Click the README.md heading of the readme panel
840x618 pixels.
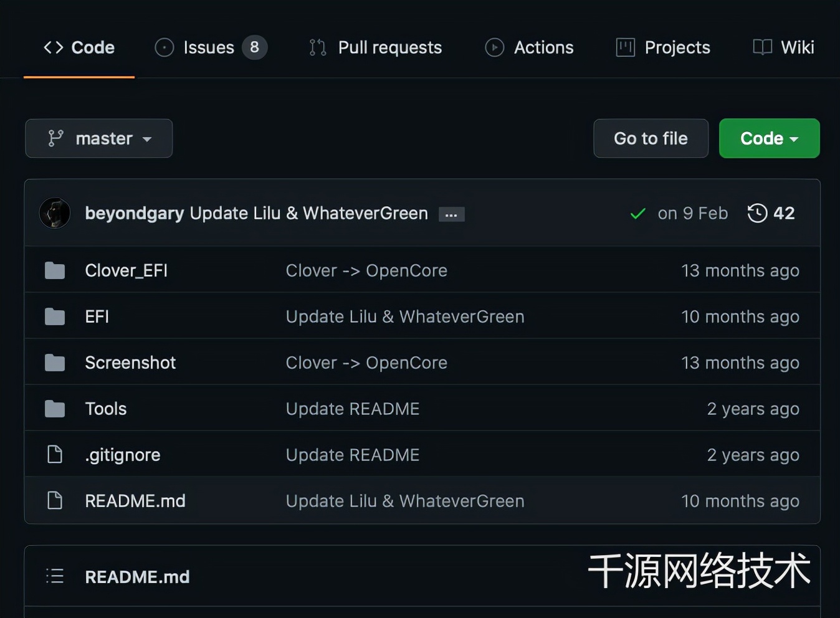137,577
